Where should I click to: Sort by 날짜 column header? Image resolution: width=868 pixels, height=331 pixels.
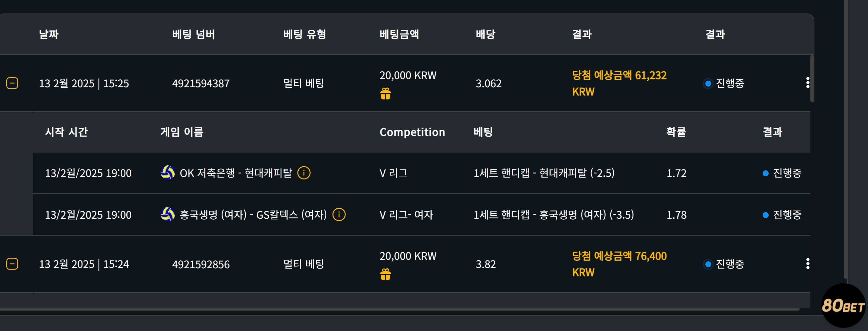coord(49,34)
